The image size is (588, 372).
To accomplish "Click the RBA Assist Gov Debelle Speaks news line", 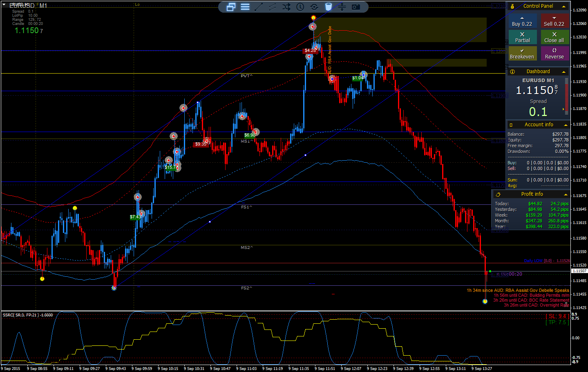I will (x=518, y=291).
